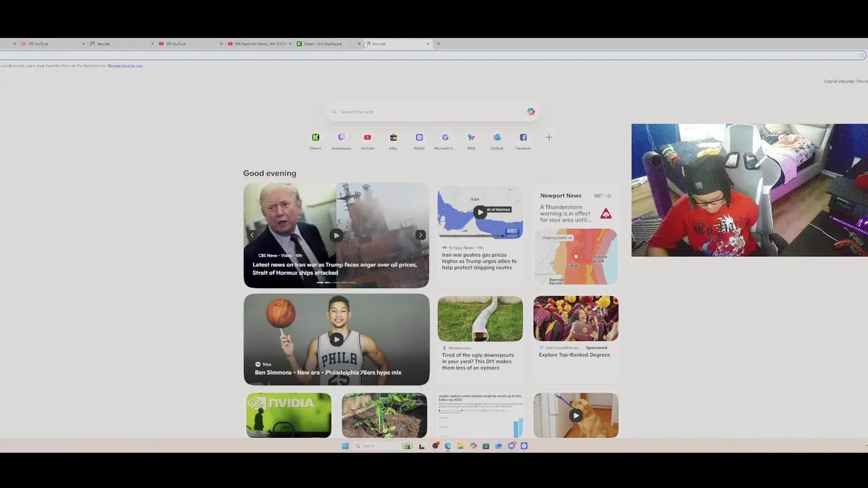Close the active New tab
This screenshot has height=488, width=868.
[x=428, y=44]
